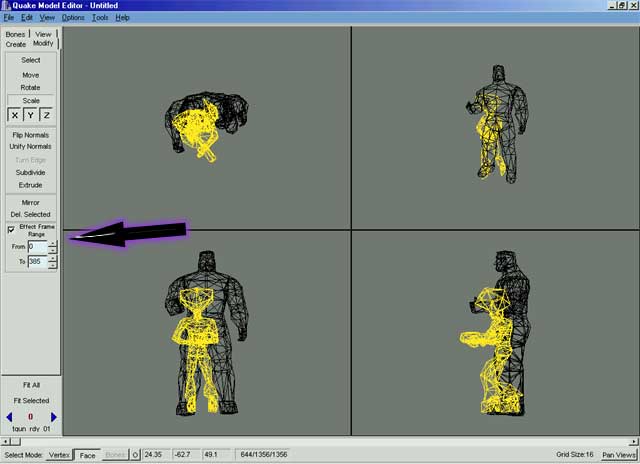The height and width of the screenshot is (464, 640).
Task: Enable the Effect Frame Range checkbox
Action: click(10, 230)
